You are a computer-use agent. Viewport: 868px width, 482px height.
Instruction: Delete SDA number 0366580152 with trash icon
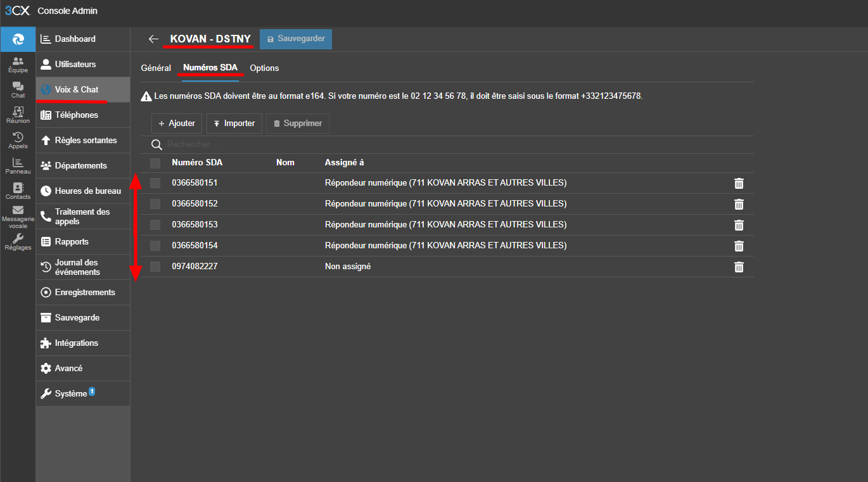tap(739, 204)
